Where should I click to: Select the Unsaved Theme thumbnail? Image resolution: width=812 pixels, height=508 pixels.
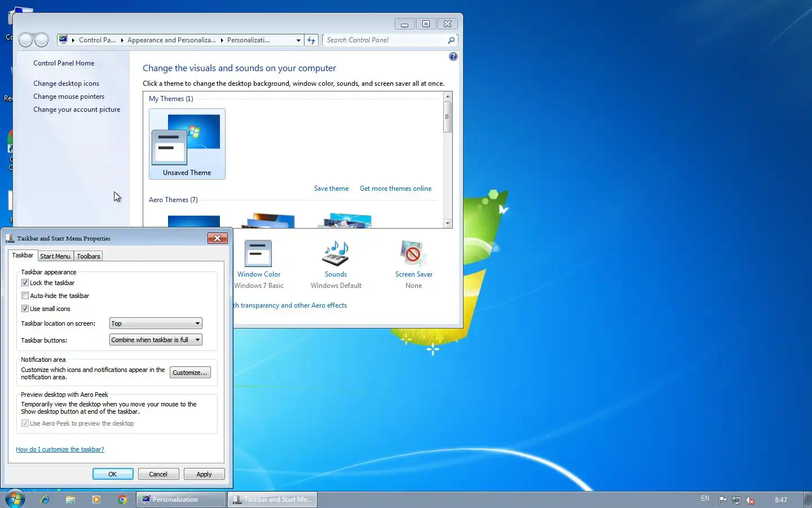(187, 144)
